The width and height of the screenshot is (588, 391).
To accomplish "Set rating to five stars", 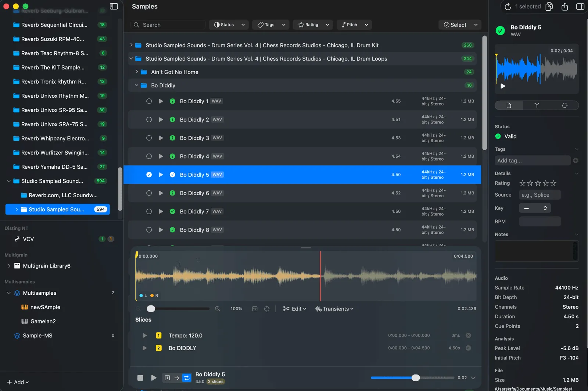I will coord(553,183).
